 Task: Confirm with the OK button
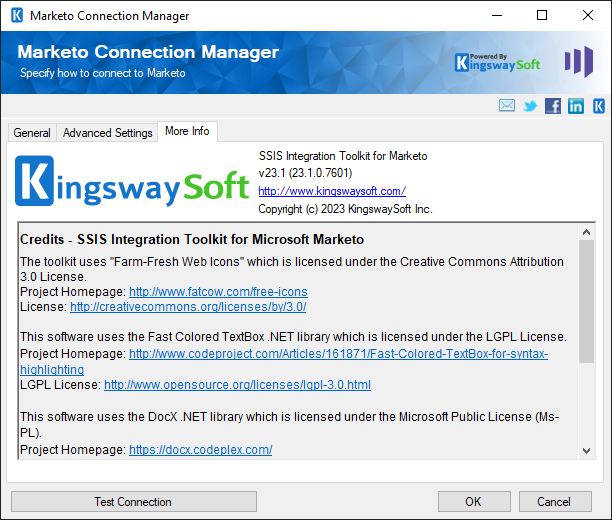tap(474, 502)
